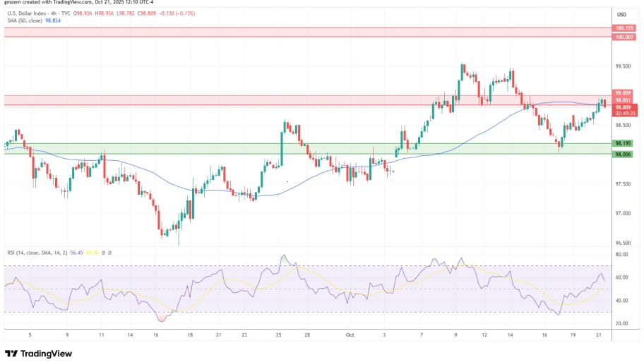
Task: Select the 99.009 red price label
Action: (x=624, y=93)
